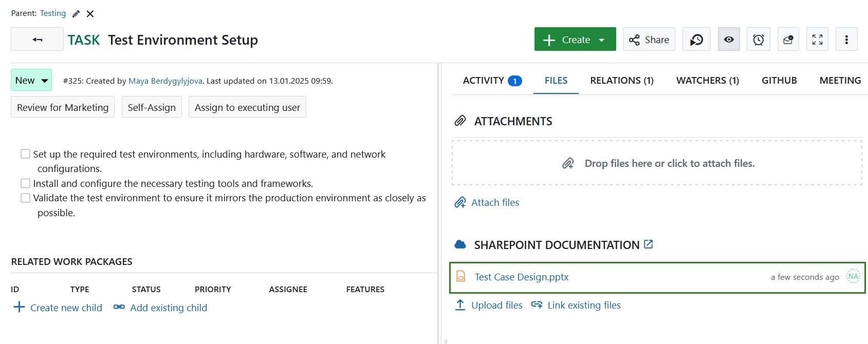Open the reminder alarm clock icon

(758, 40)
